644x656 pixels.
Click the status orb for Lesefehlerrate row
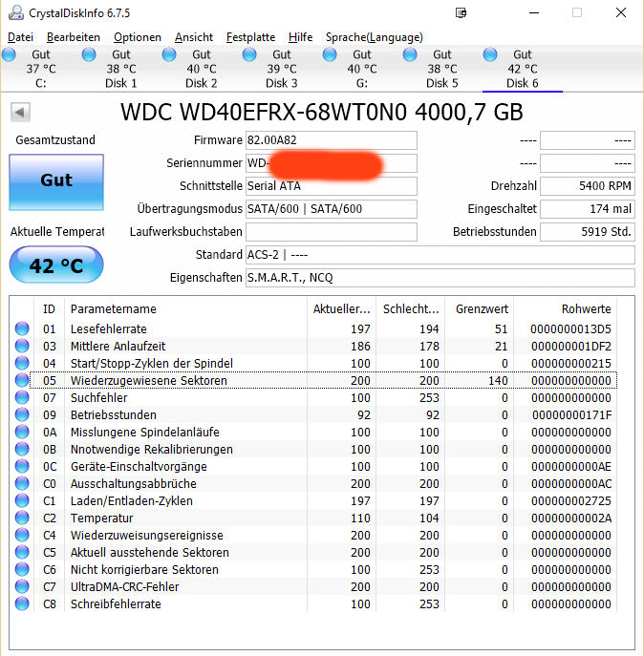22,328
